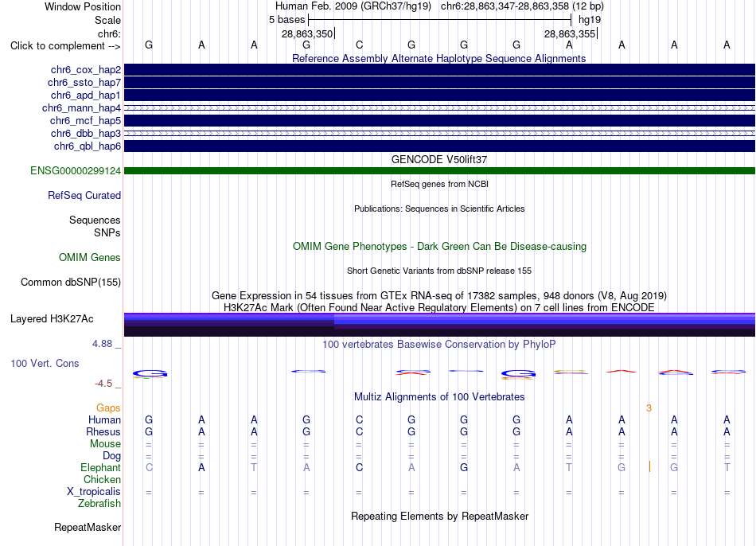Image resolution: width=756 pixels, height=546 pixels.
Task: Click the Dog species row label
Action: (x=111, y=456)
